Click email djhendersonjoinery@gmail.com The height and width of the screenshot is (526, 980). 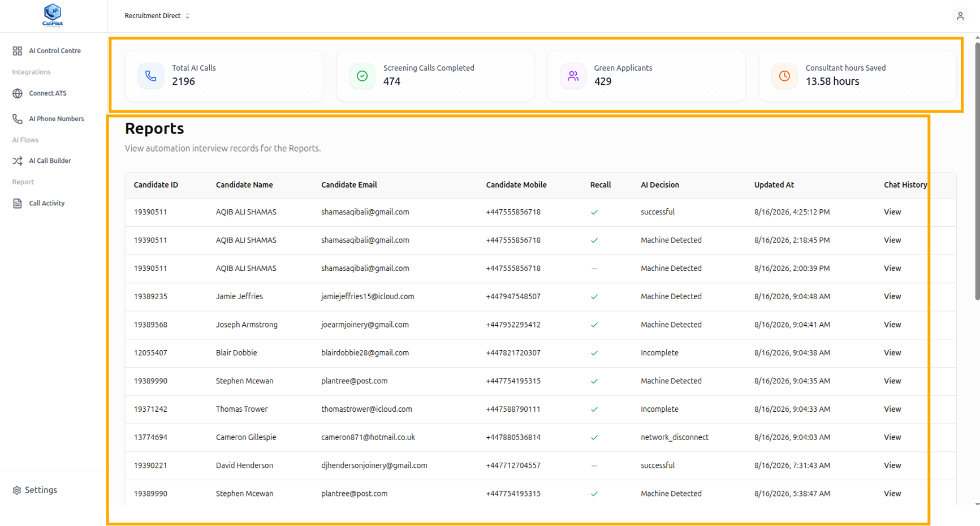[x=374, y=465]
